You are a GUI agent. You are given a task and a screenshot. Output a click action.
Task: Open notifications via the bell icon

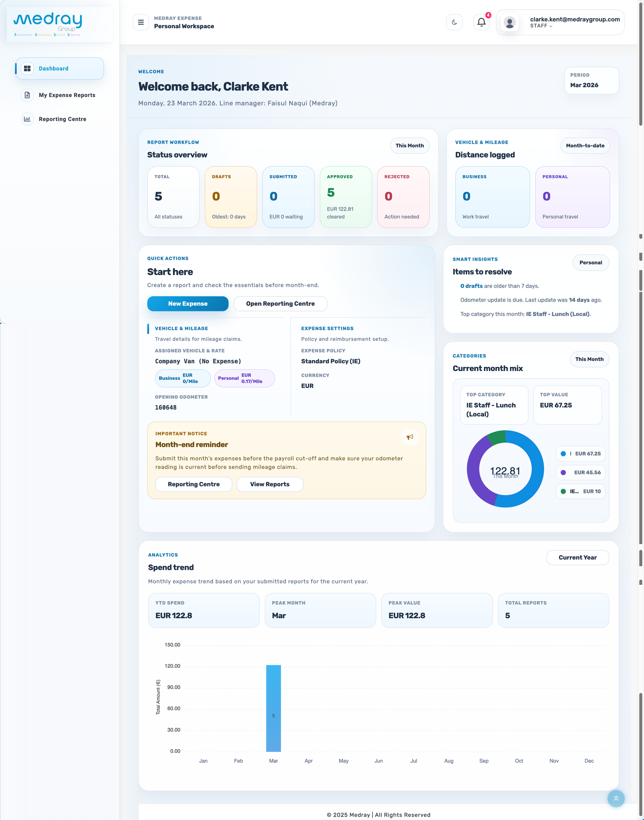481,22
